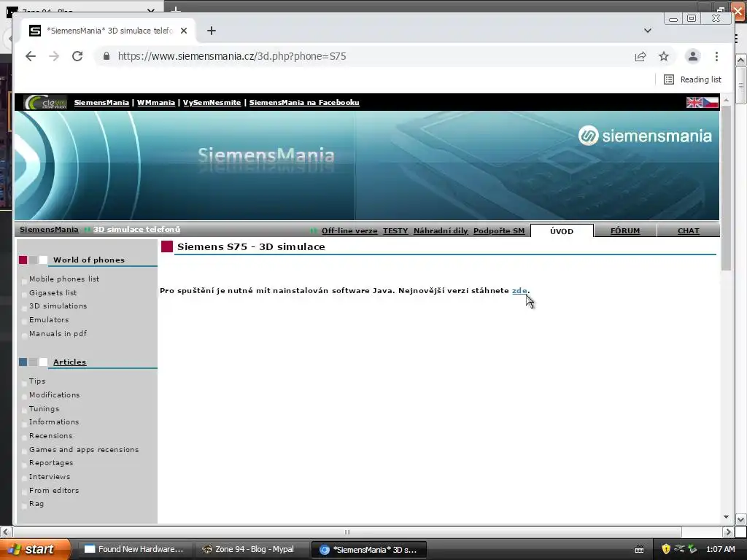Screen dimensions: 747x560
Task: Open the user profile icon
Action: coord(693,56)
